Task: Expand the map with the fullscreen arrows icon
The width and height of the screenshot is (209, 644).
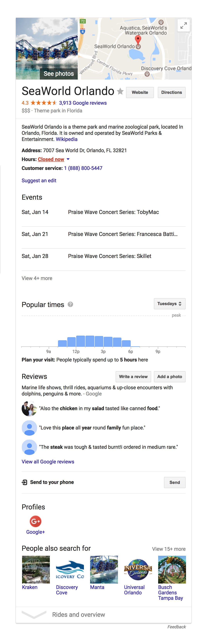Action: 183,25
